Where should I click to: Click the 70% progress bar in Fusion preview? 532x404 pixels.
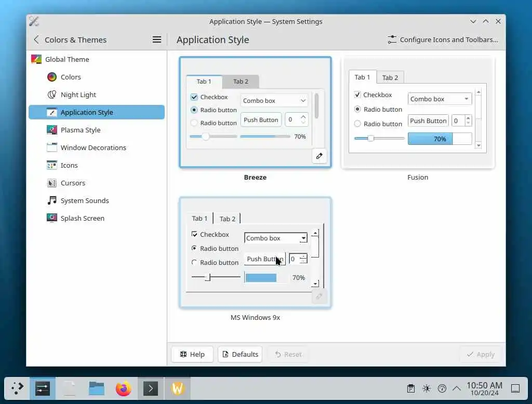tap(440, 139)
